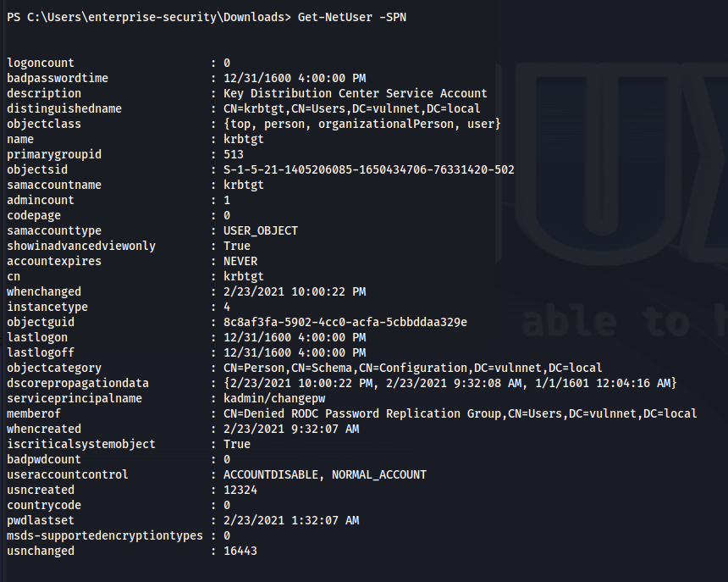The width and height of the screenshot is (728, 582).
Task: Click the distinguishedname value CN=krbtgt
Action: [x=351, y=108]
